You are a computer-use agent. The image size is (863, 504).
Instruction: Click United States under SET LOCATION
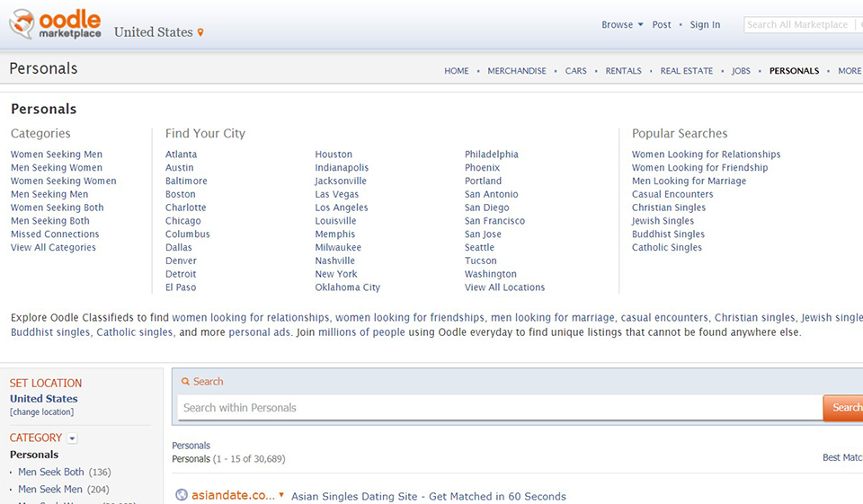click(x=43, y=398)
